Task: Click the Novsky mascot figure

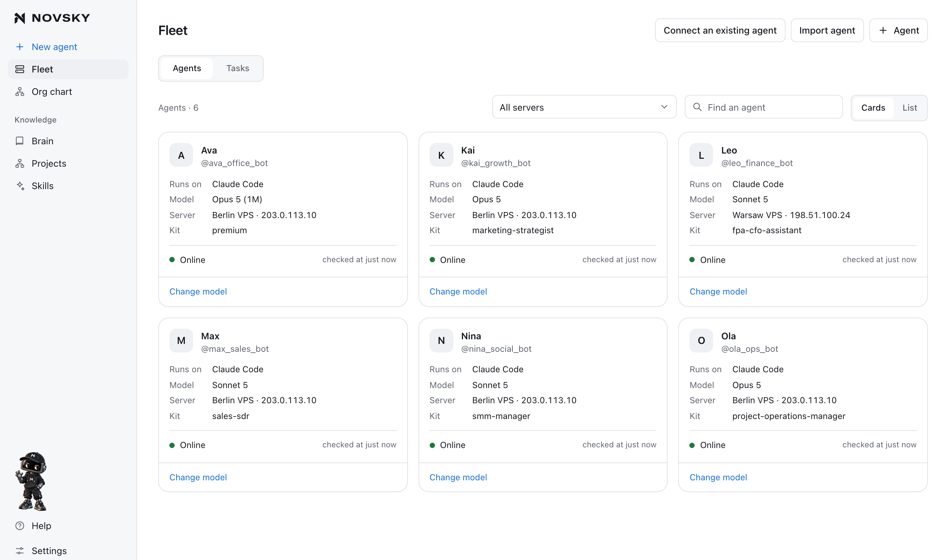Action: pos(32,481)
